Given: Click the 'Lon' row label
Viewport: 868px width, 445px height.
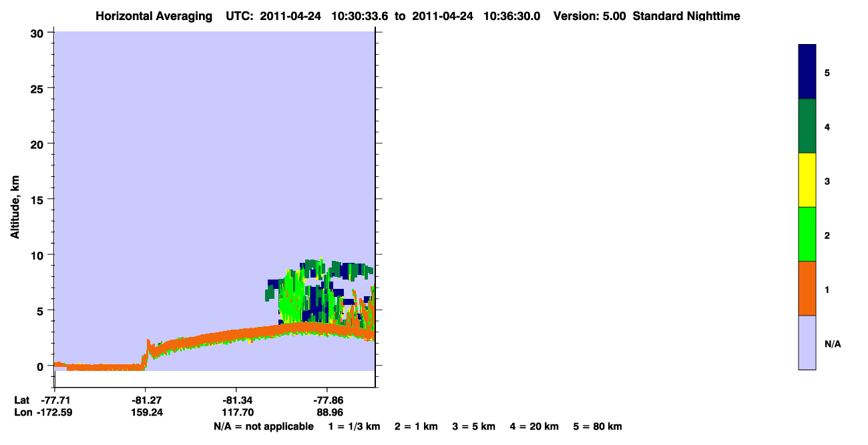Looking at the screenshot, I should point(22,412).
